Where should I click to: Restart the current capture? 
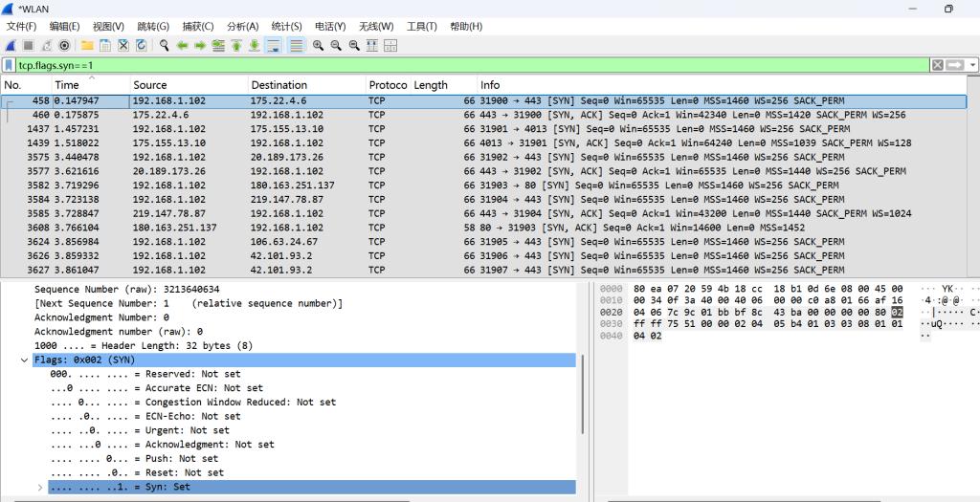click(x=46, y=46)
